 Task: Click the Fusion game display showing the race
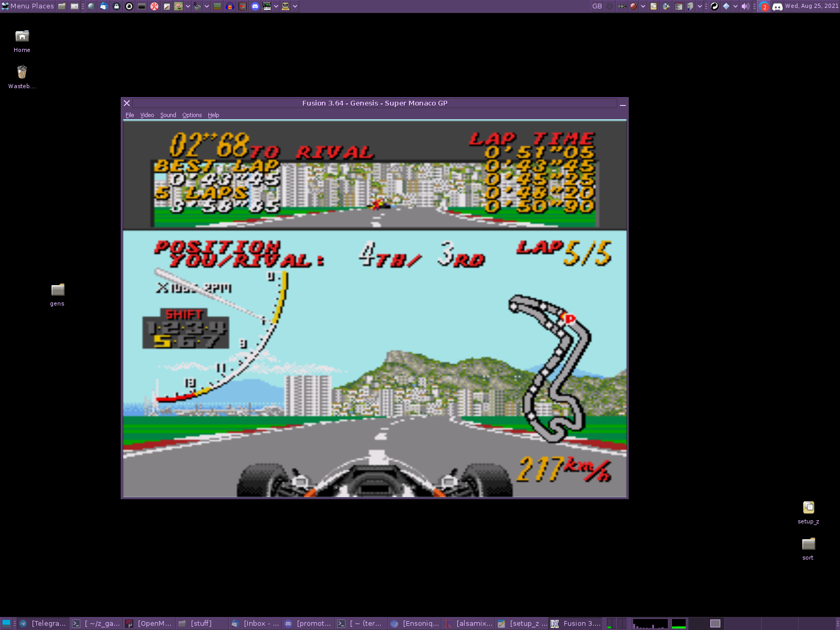point(375,309)
